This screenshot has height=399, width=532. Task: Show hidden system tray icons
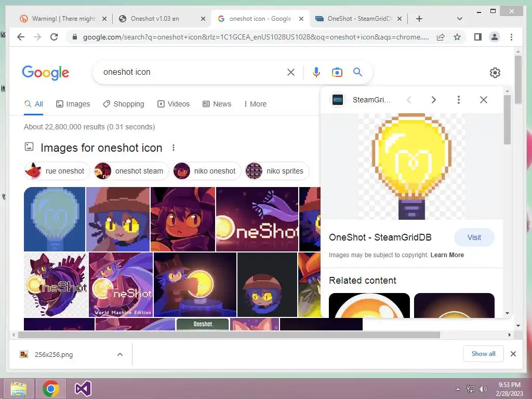click(x=458, y=389)
